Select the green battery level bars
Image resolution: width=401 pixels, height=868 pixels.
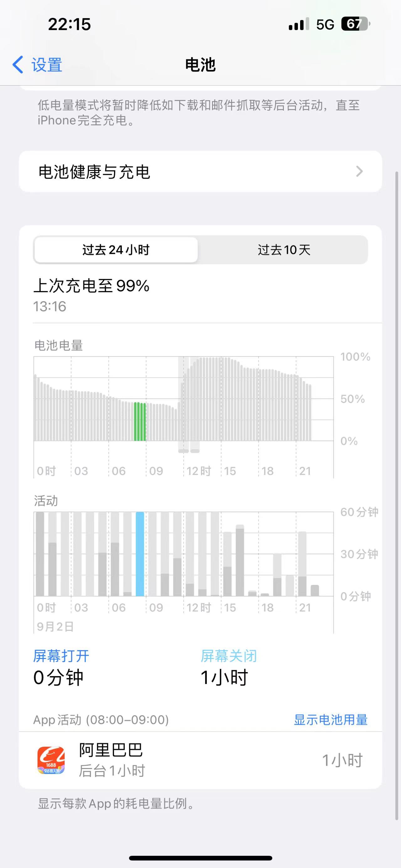tap(140, 421)
